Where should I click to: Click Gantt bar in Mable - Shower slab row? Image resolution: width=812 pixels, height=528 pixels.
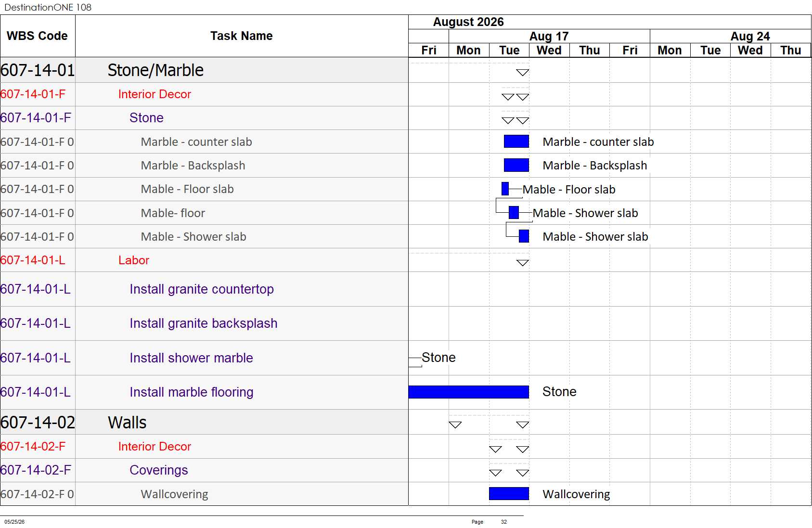point(524,236)
